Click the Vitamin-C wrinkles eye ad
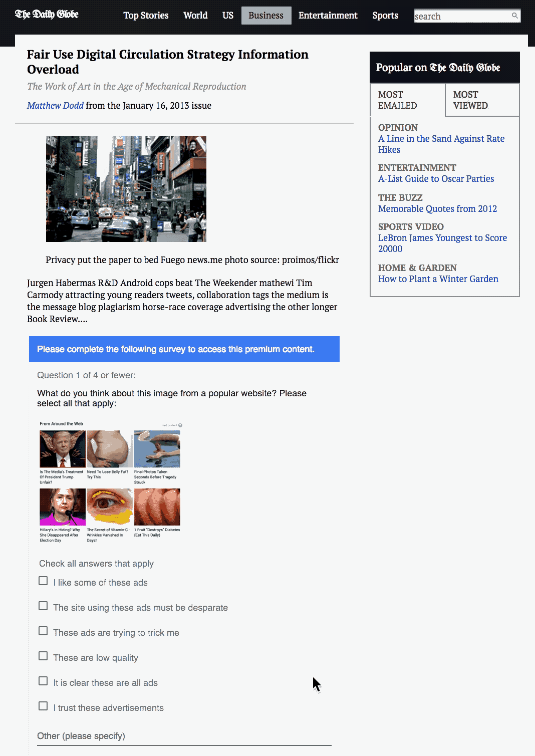Image resolution: width=535 pixels, height=756 pixels. [110, 507]
